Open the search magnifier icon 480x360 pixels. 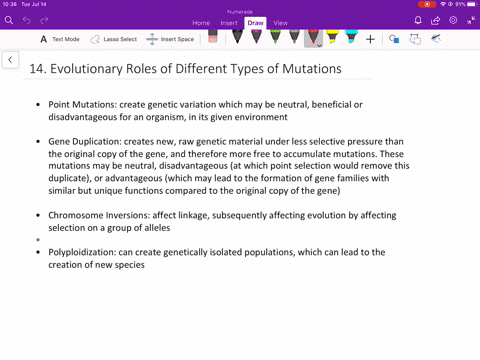(x=9, y=20)
